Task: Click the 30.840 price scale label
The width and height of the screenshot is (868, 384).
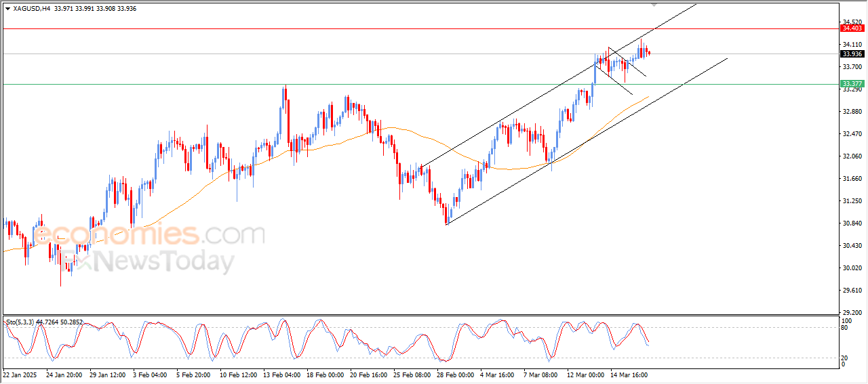Action: [x=852, y=223]
